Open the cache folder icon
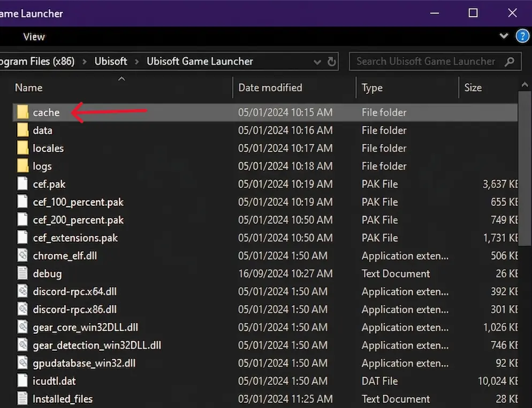 click(22, 112)
